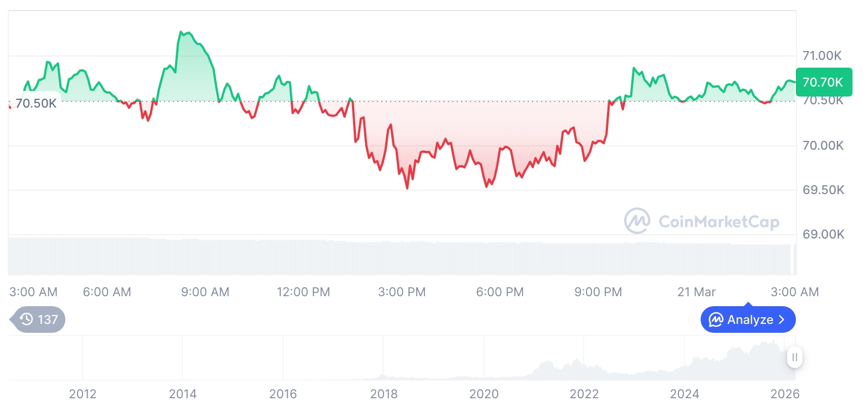Viewport: 868px width, 406px height.
Task: Click the 6:00 PM time axis label
Action: [500, 292]
